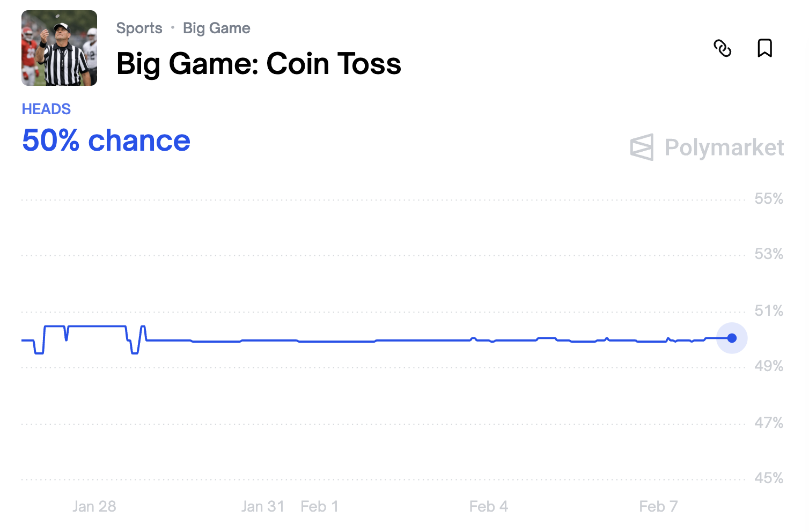Click the Polymarket logo watermark
Screen dimensions: 809x532
coord(707,147)
